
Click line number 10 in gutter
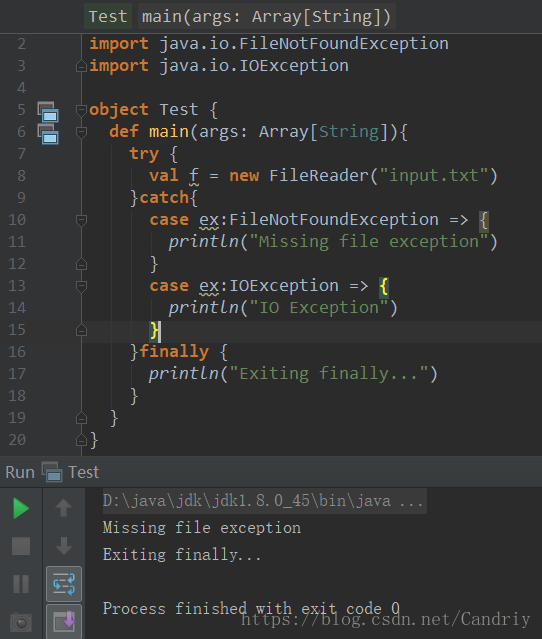(x=17, y=220)
